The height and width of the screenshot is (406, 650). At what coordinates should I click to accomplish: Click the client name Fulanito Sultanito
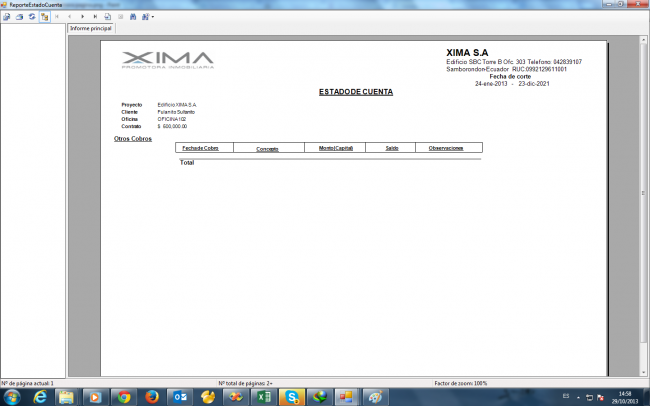coord(176,112)
